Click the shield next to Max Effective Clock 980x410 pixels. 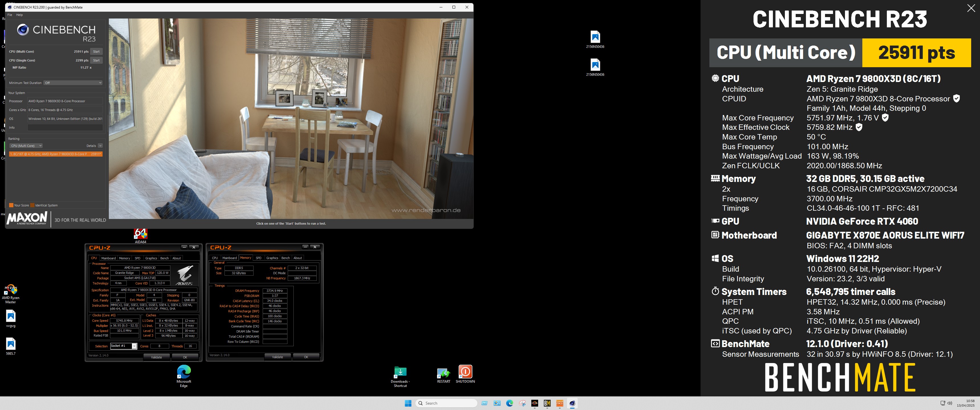859,127
